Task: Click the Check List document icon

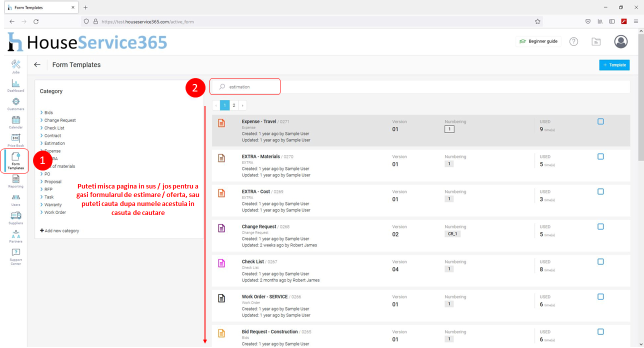Action: tap(221, 263)
